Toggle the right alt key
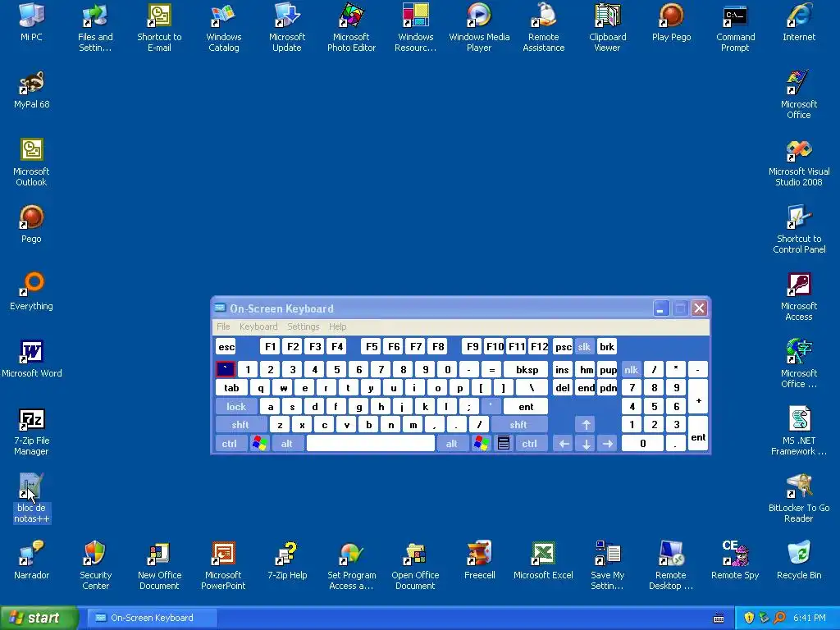The image size is (840, 630). coord(452,444)
